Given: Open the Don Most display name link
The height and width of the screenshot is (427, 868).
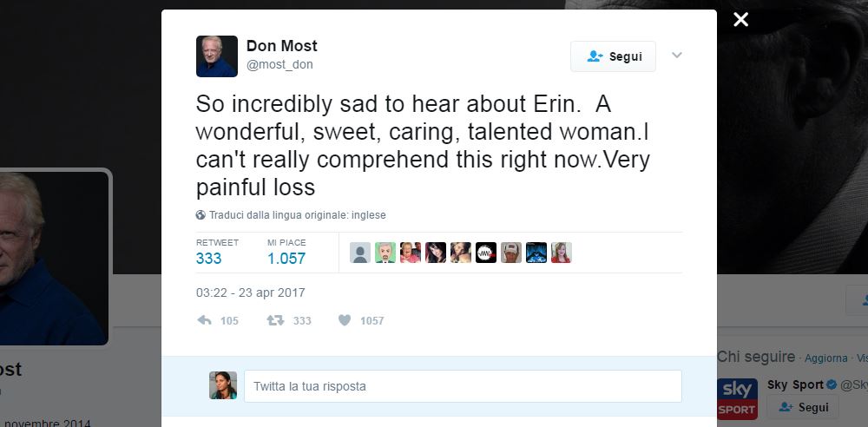Looking at the screenshot, I should (x=282, y=46).
